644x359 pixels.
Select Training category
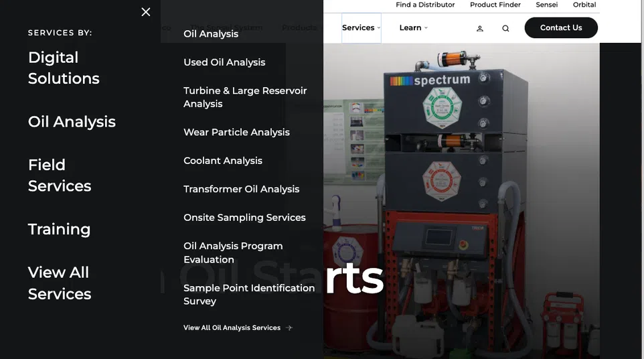(x=59, y=229)
